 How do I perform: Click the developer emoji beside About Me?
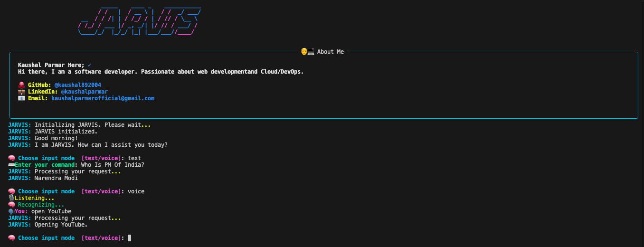307,52
